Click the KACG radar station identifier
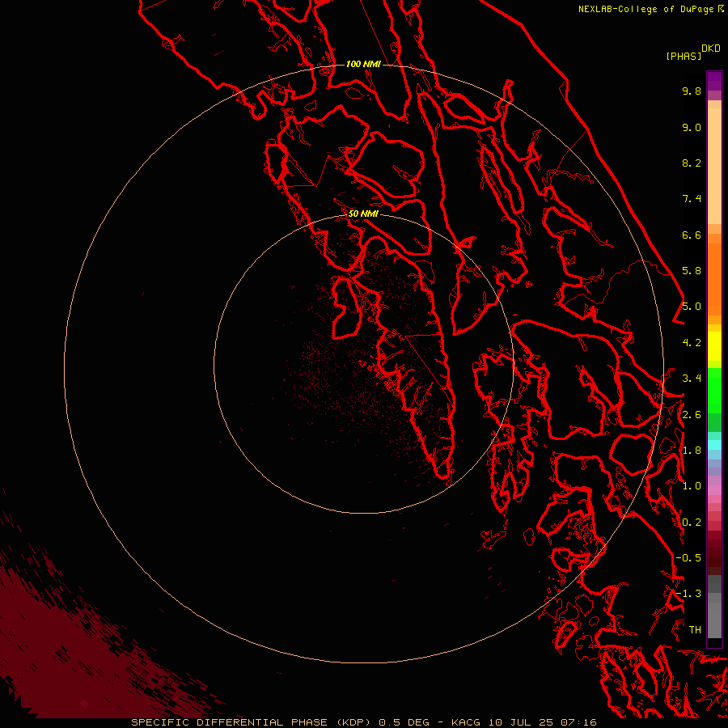The image size is (728, 728). [x=466, y=722]
